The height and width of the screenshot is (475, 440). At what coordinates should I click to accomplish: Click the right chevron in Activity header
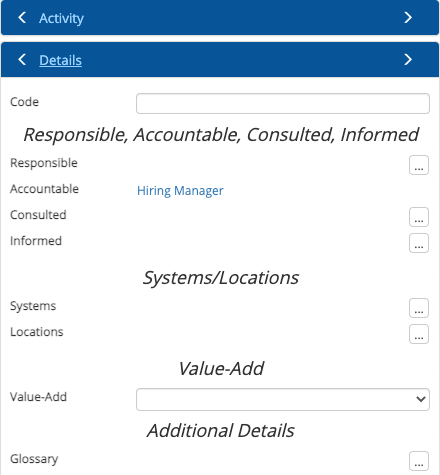pos(408,17)
